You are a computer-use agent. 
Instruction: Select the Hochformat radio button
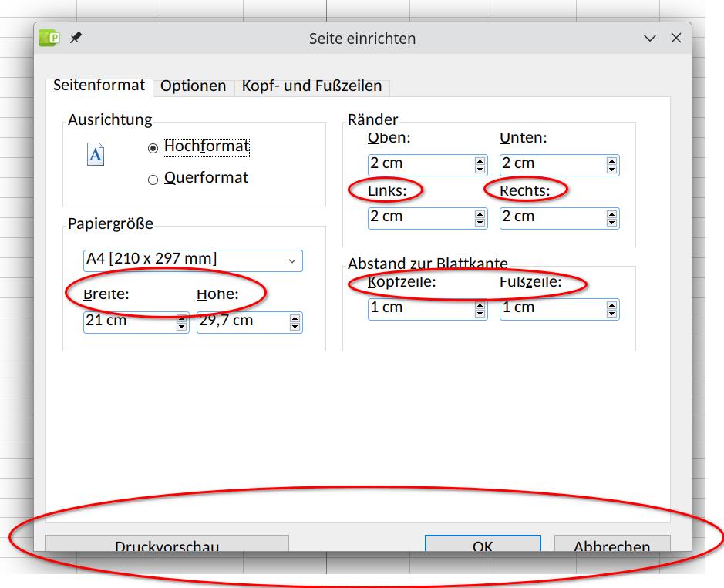(153, 148)
